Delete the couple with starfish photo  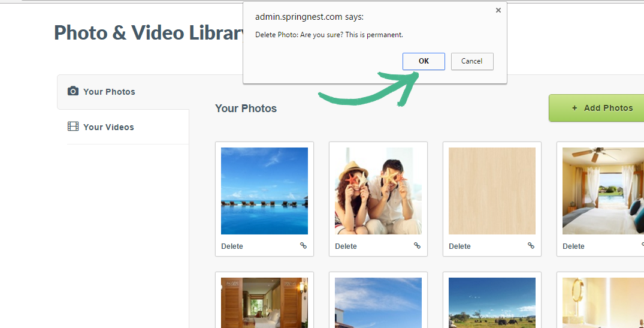(346, 246)
